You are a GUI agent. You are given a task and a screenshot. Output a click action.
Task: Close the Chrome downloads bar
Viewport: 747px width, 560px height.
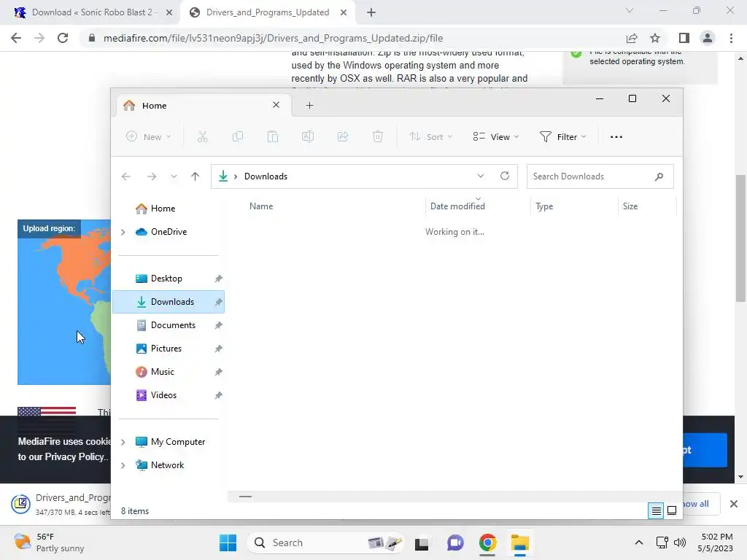(734, 504)
